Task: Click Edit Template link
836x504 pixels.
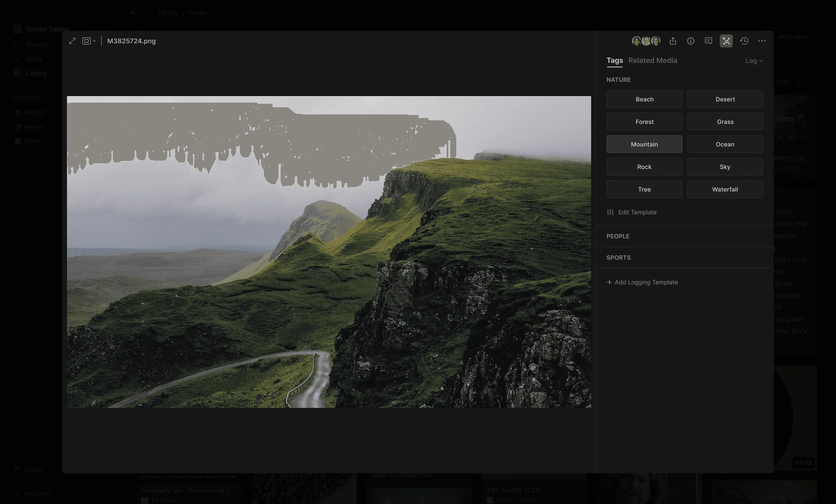Action: [x=631, y=212]
